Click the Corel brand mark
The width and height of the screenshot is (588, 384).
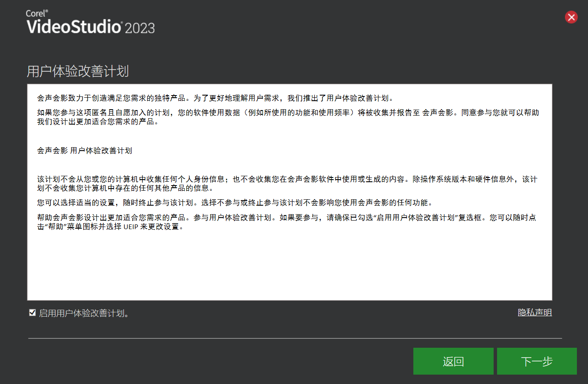[x=36, y=13]
